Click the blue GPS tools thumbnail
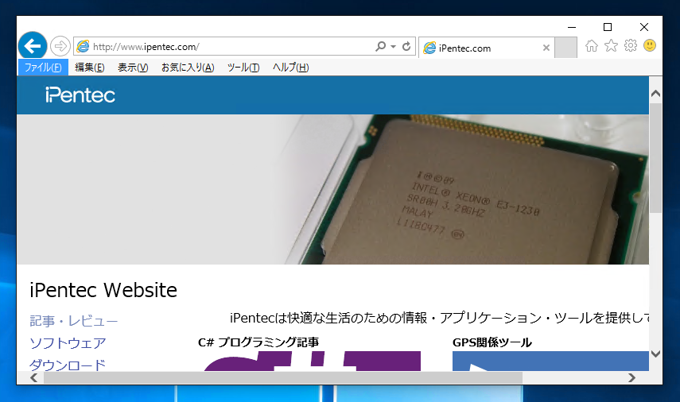The image size is (680, 402). (550, 361)
